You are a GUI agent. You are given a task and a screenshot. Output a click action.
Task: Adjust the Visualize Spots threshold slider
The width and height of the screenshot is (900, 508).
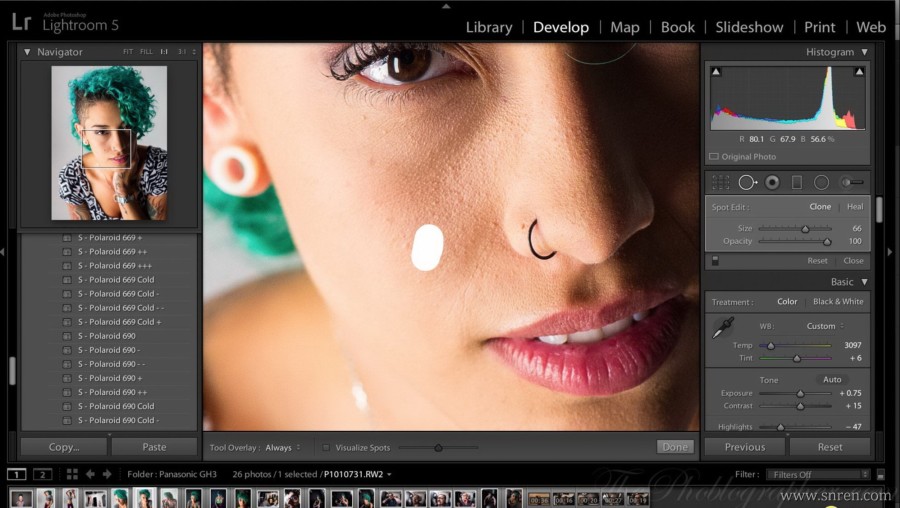point(439,448)
